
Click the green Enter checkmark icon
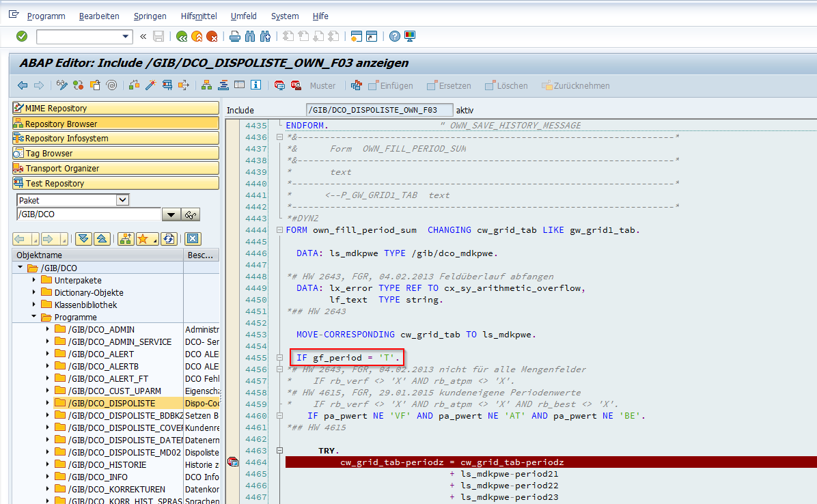coord(22,36)
